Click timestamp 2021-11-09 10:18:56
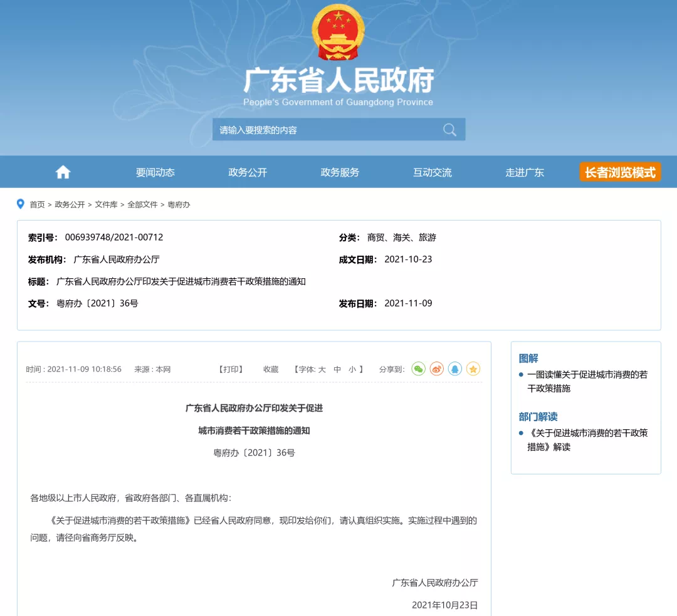 [84, 370]
